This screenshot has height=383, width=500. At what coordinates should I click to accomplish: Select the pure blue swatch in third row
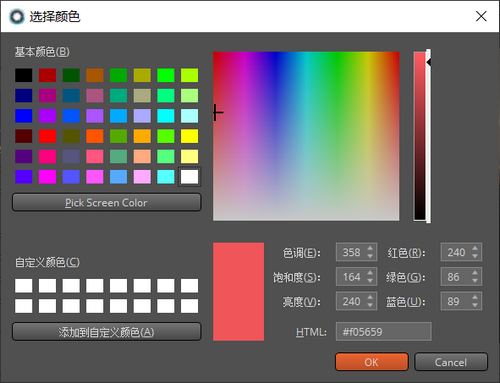24,116
